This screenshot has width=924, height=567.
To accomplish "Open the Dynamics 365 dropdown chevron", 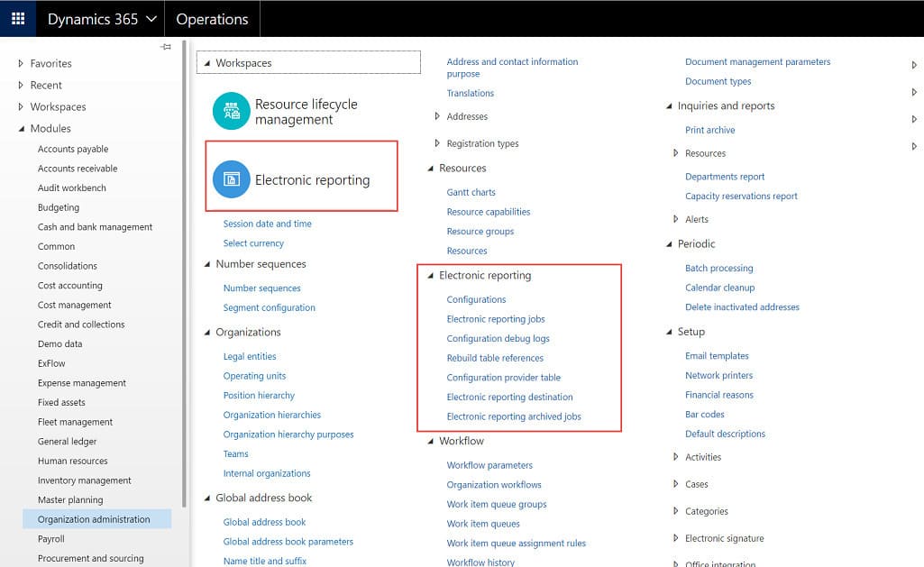I will point(151,18).
